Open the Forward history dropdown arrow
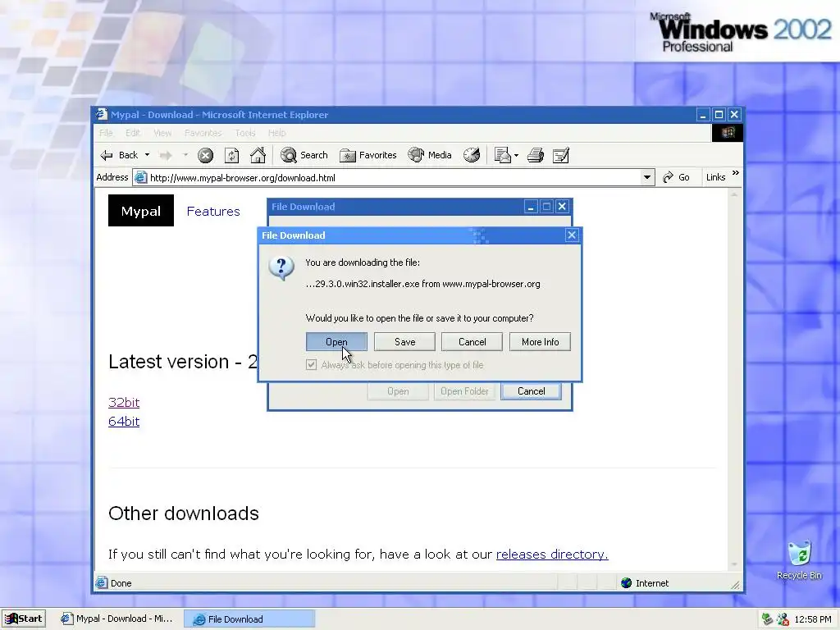Viewport: 840px width, 630px height. pyautogui.click(x=185, y=155)
